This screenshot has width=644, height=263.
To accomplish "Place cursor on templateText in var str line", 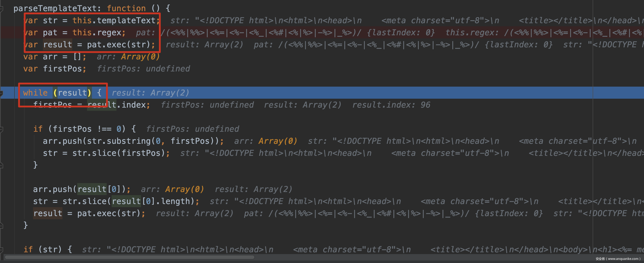I will coord(126,21).
